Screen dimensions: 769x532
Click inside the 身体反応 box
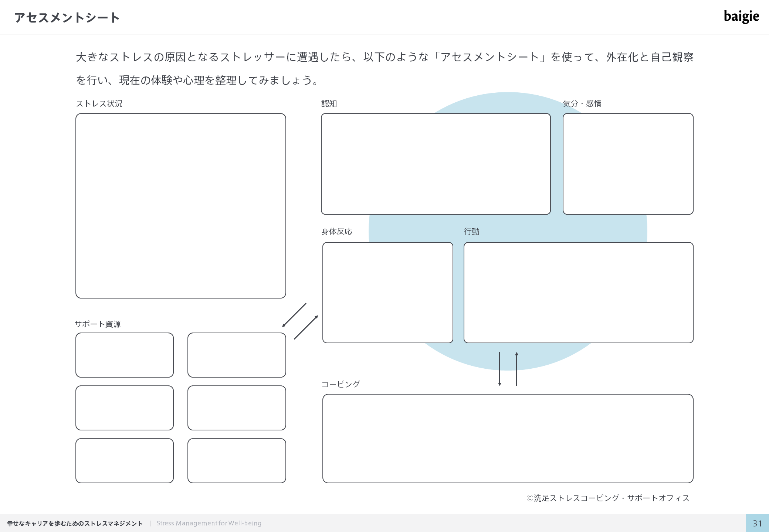tap(387, 292)
